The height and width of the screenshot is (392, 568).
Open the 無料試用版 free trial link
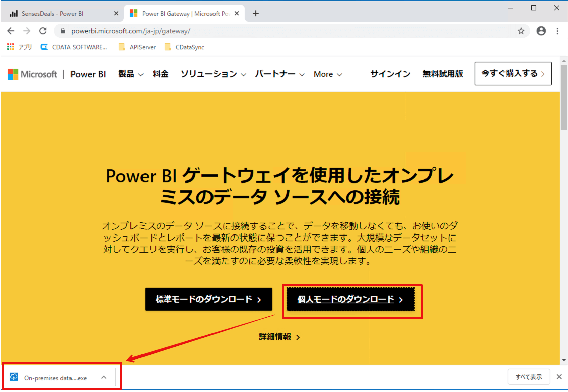443,74
